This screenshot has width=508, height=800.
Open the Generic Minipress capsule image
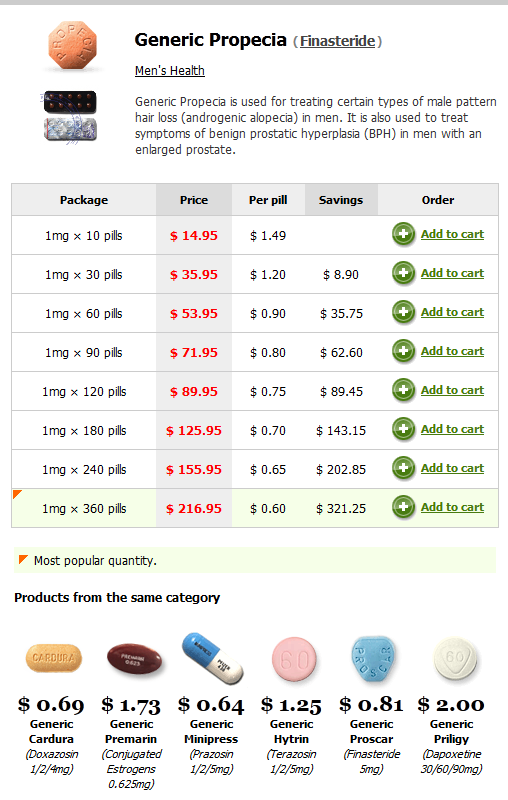[x=213, y=658]
